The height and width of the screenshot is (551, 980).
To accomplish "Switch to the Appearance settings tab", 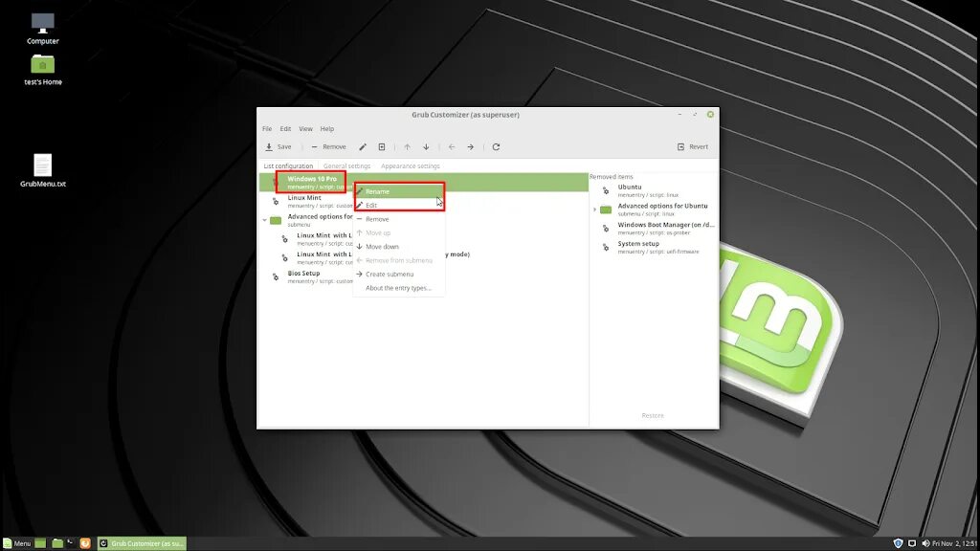I will [411, 166].
